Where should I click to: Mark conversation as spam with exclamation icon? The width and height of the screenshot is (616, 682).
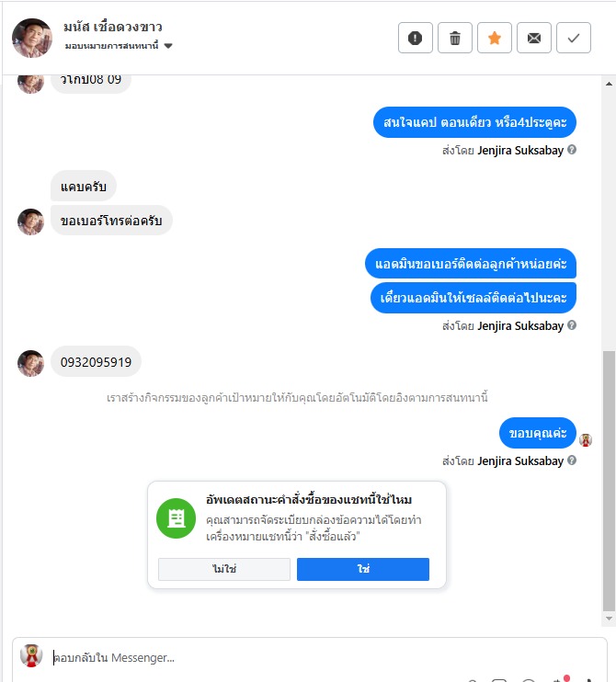click(415, 38)
